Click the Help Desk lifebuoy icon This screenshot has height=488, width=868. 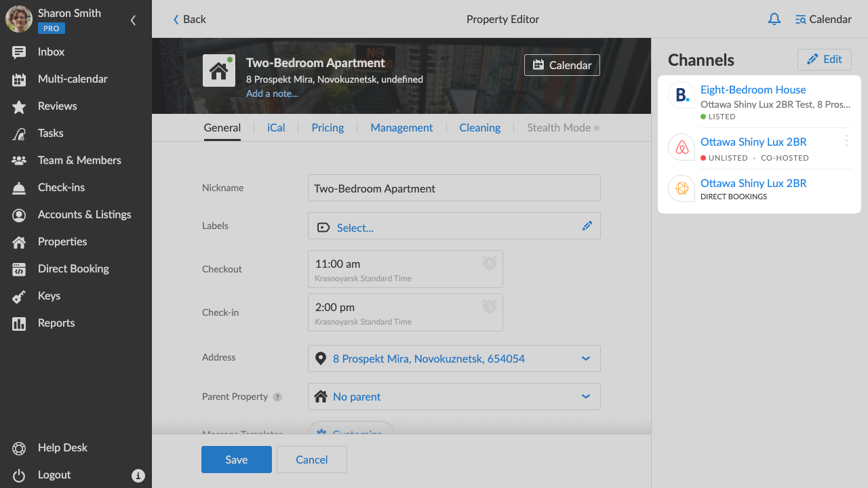pyautogui.click(x=19, y=448)
